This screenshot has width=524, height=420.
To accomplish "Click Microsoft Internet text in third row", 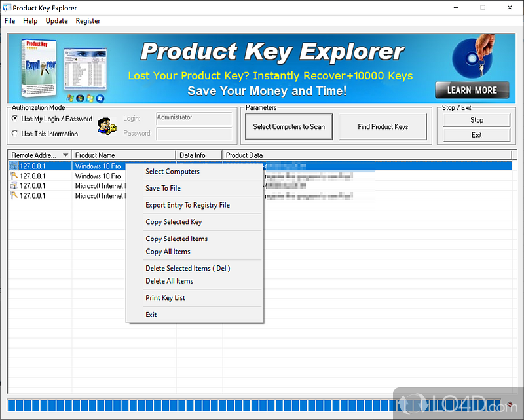I will pyautogui.click(x=100, y=186).
